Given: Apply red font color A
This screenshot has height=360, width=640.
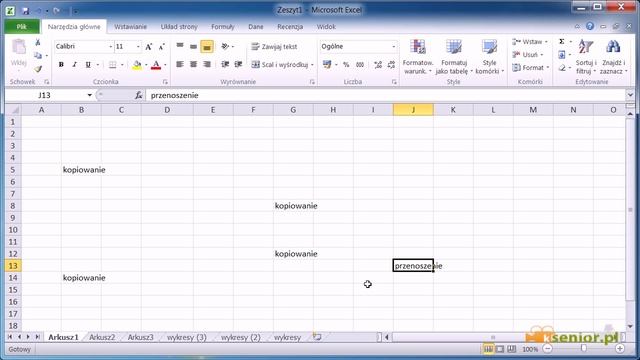Looking at the screenshot, I should (156, 64).
